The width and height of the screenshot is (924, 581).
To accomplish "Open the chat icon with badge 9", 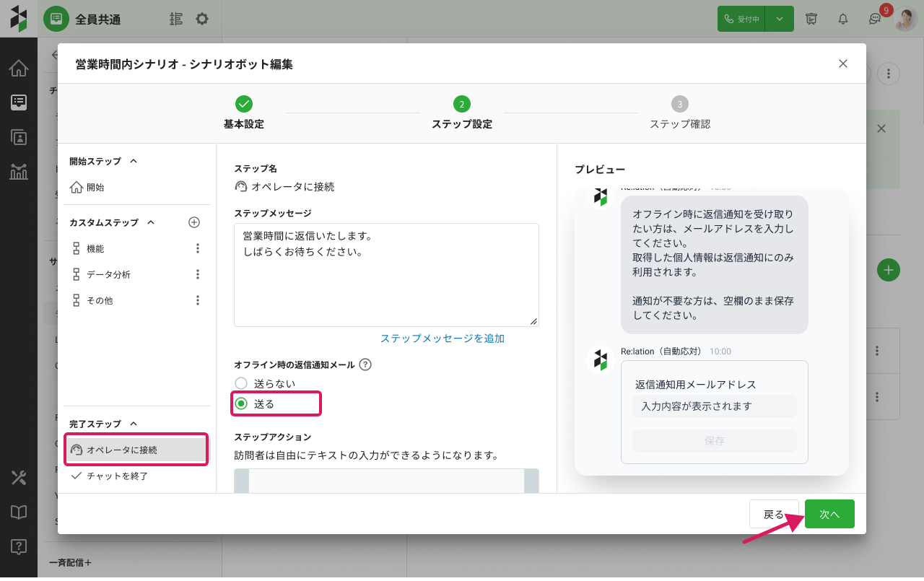I will click(874, 19).
